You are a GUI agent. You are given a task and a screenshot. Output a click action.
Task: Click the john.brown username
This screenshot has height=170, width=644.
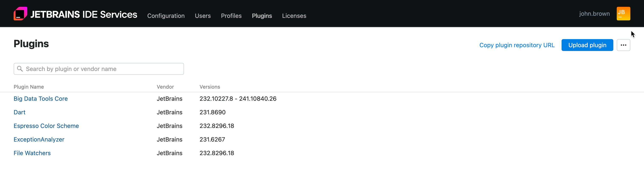tap(594, 14)
